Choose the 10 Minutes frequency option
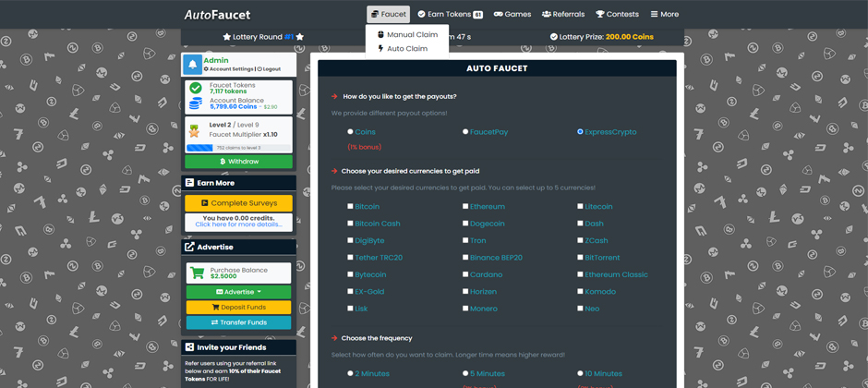Viewport: 868px width, 388px height. click(580, 373)
